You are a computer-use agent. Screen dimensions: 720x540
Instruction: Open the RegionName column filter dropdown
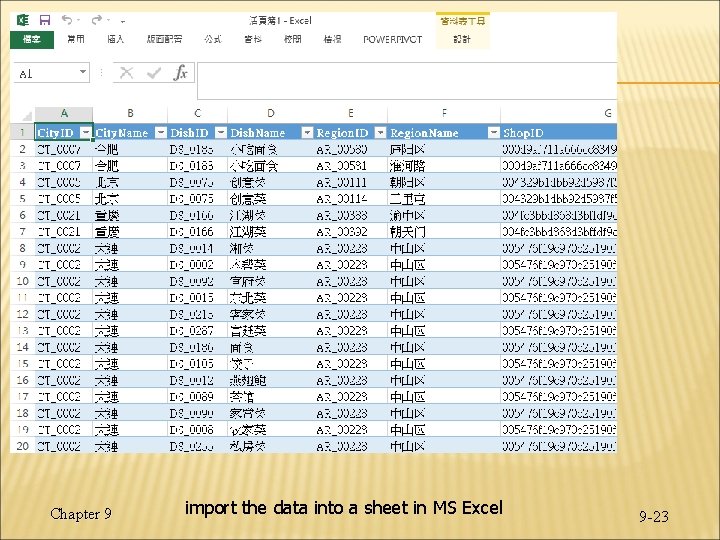[493, 133]
